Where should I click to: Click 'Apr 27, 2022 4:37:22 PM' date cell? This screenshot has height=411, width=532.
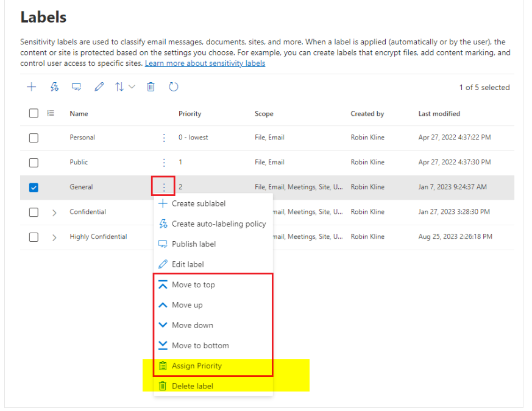tap(455, 138)
